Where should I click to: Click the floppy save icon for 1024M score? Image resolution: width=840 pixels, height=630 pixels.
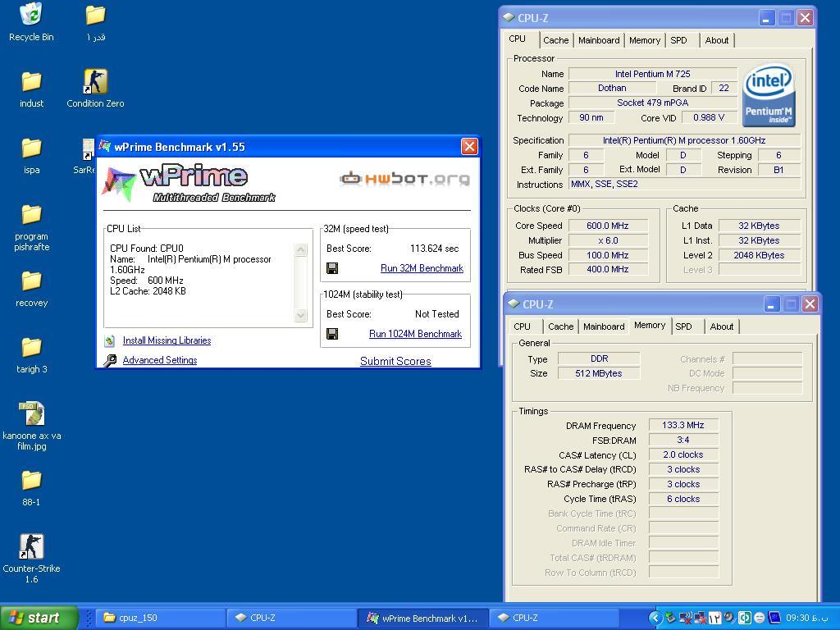[332, 334]
